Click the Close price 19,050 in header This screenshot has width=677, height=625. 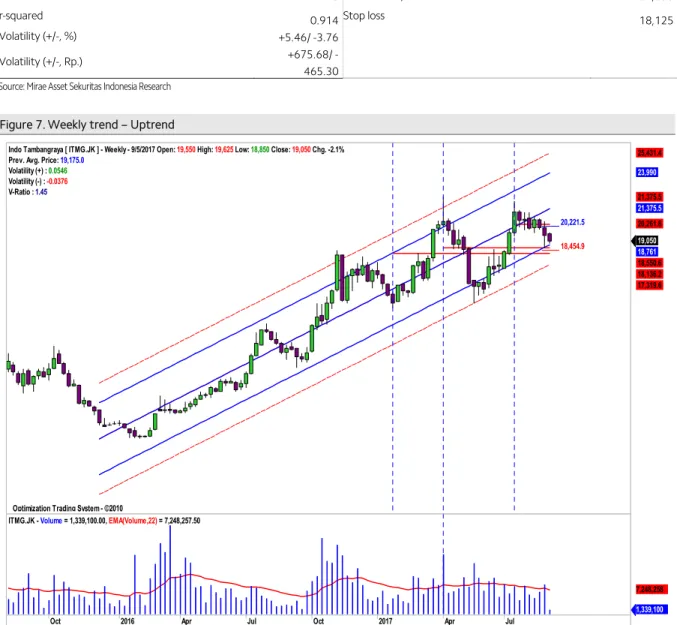[301, 150]
